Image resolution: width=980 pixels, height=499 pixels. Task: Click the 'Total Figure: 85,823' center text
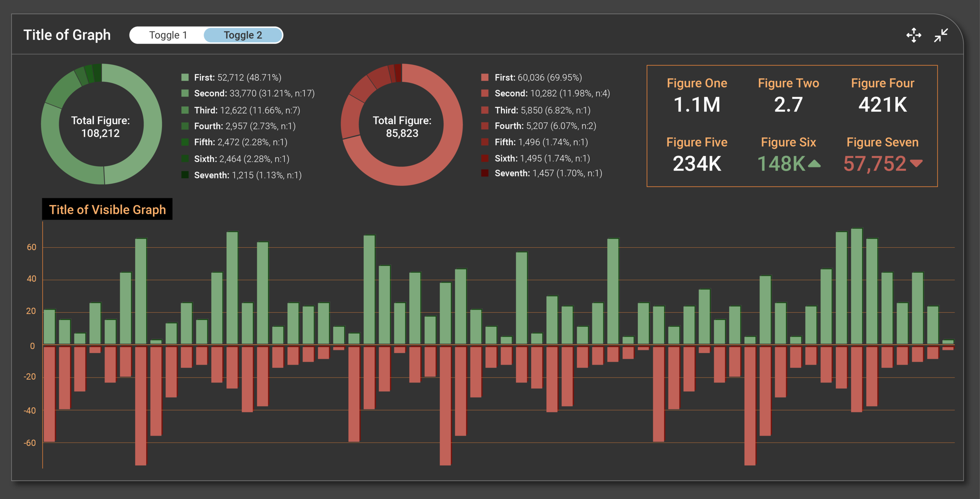[x=402, y=127]
